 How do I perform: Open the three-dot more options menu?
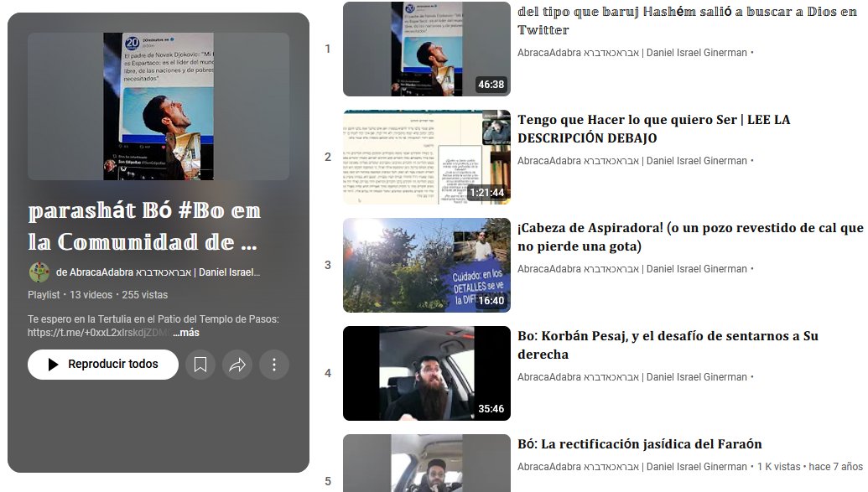coord(274,365)
